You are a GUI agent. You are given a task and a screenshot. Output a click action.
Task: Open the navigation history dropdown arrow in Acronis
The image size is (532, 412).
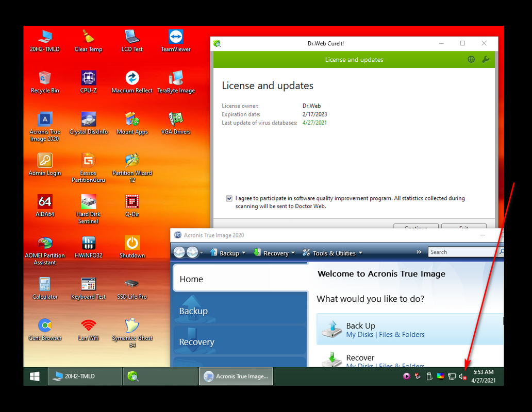point(202,252)
